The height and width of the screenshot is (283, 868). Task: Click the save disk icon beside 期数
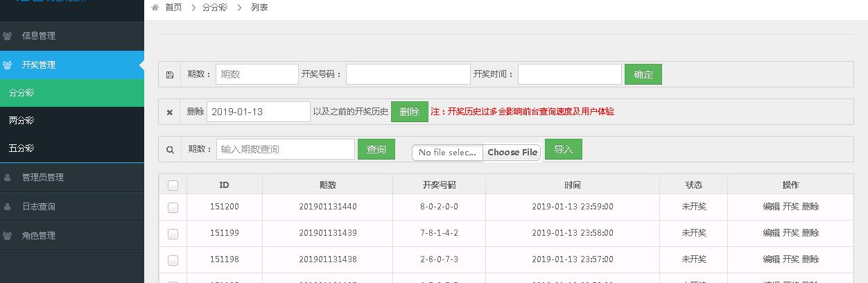coord(170,75)
